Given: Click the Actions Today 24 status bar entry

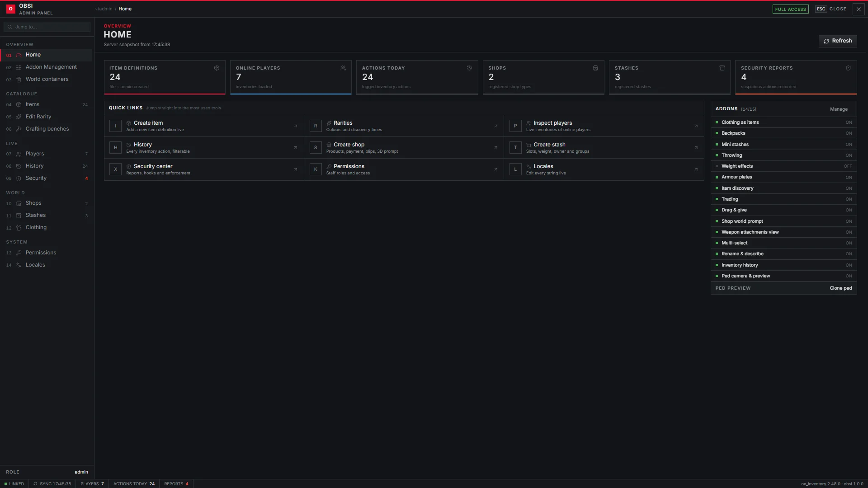Looking at the screenshot, I should 134,484.
